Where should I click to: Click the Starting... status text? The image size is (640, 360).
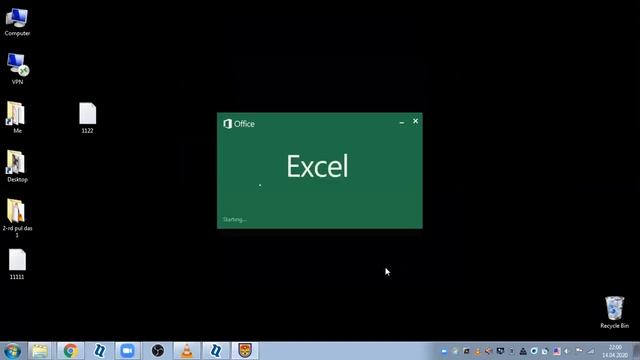pyautogui.click(x=234, y=220)
